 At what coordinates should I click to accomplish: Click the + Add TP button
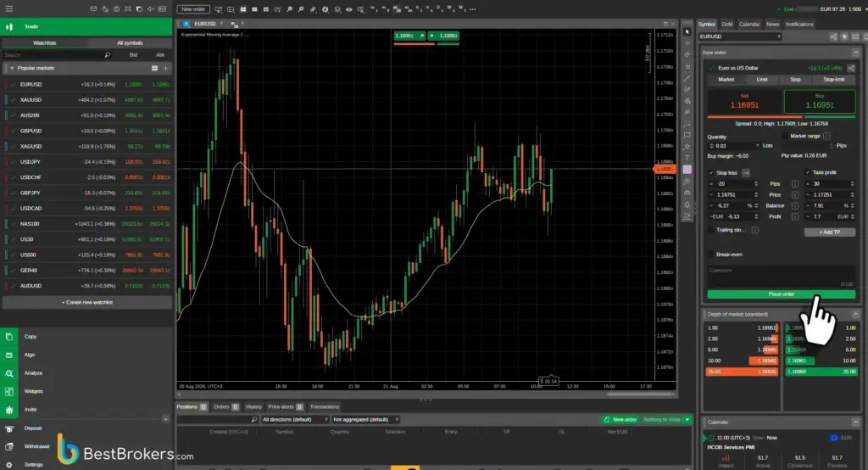click(829, 232)
